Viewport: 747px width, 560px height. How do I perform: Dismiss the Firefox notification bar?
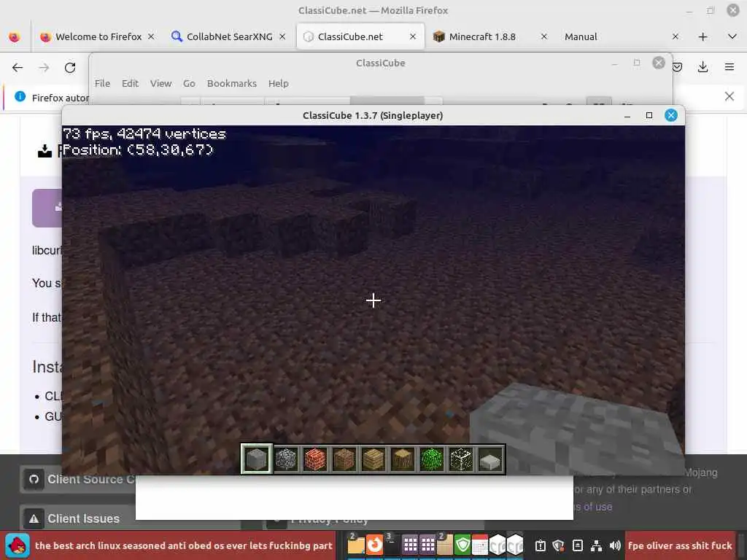(x=729, y=96)
